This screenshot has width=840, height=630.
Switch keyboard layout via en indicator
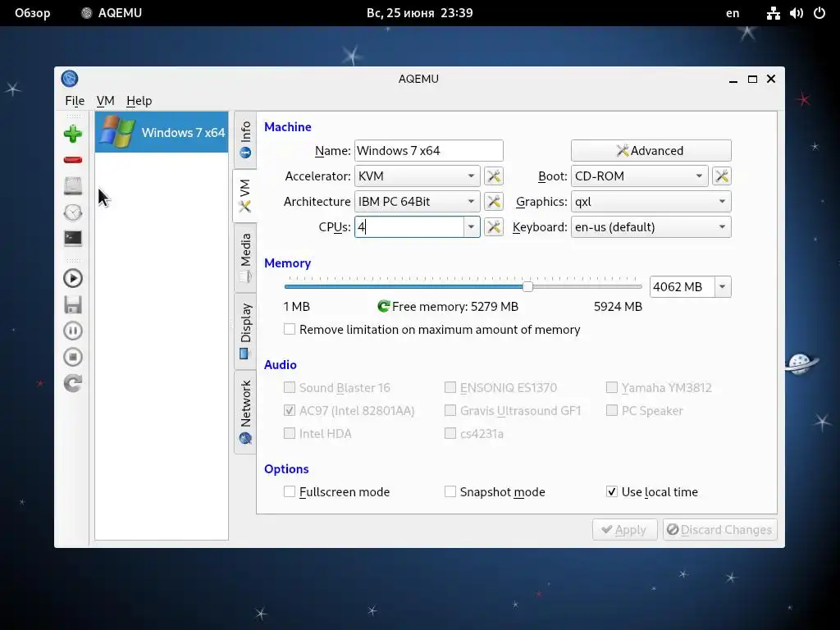coord(733,13)
